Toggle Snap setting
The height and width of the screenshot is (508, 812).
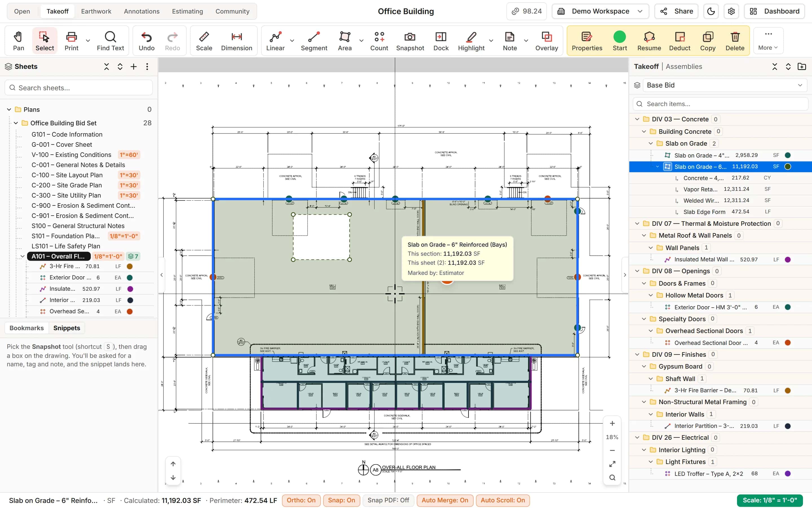tap(341, 500)
